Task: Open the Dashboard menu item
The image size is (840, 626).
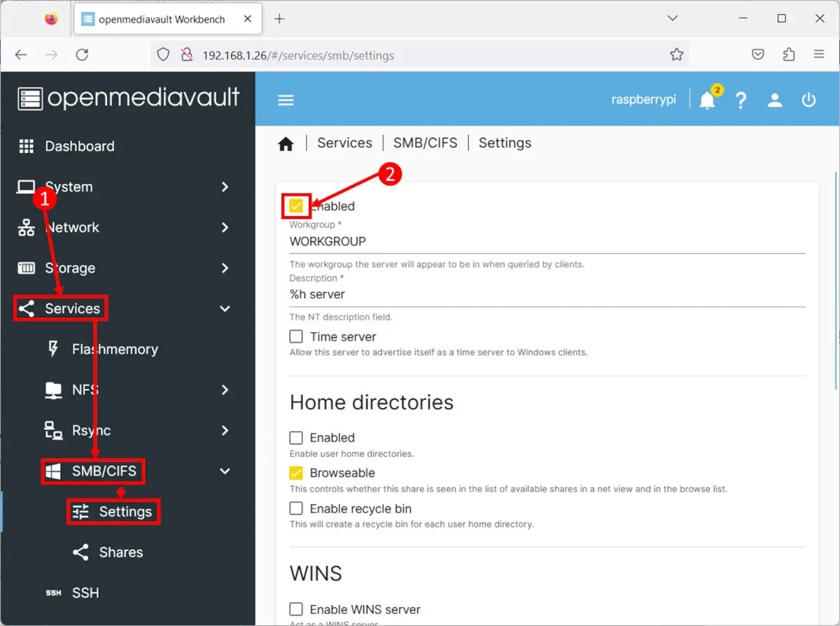Action: pos(79,146)
